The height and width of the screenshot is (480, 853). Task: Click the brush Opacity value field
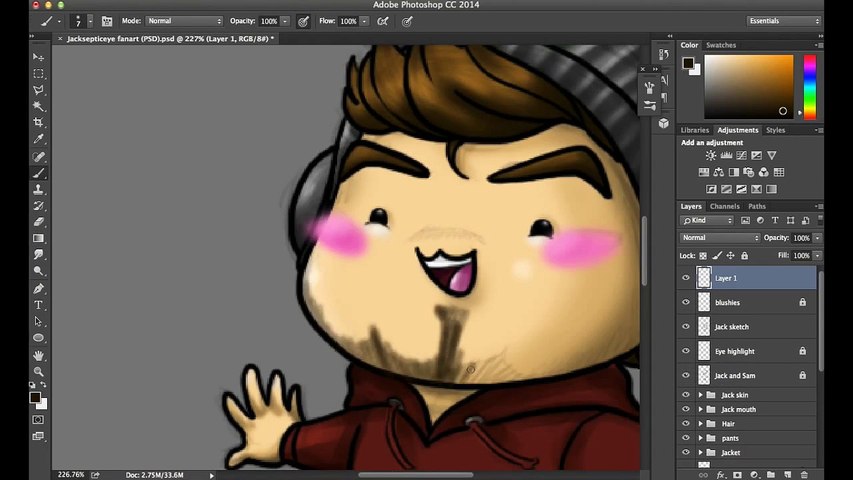[x=268, y=21]
